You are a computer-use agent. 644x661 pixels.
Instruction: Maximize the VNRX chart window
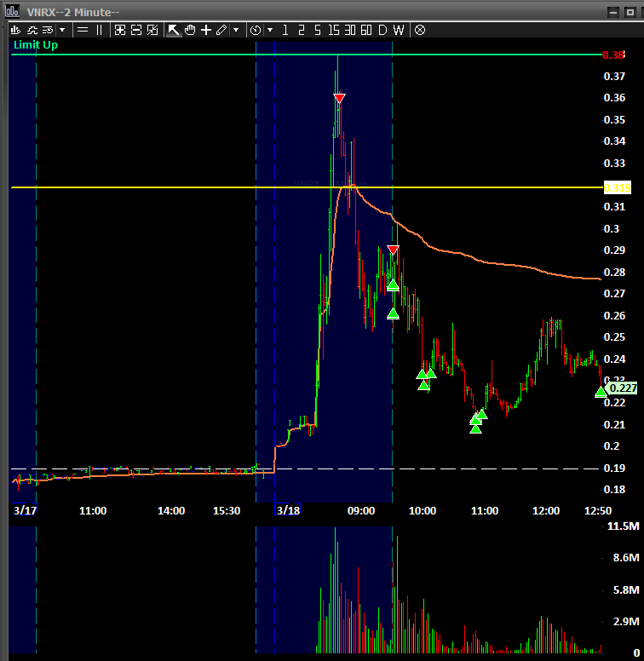tap(630, 12)
